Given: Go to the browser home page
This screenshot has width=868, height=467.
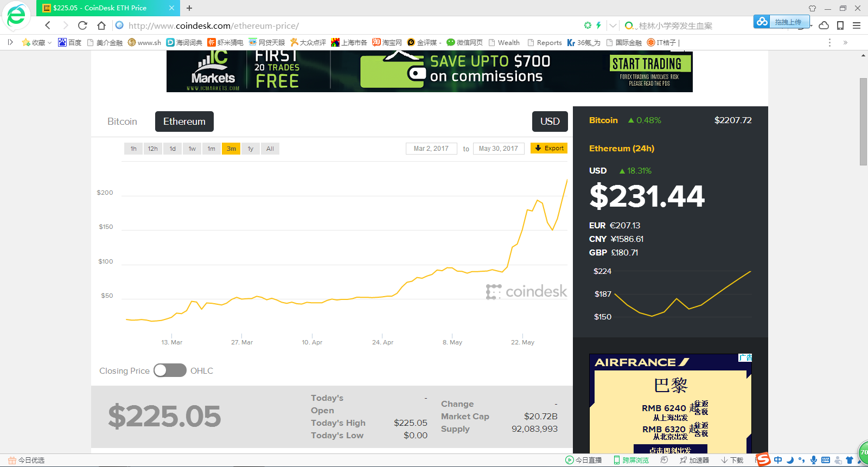Looking at the screenshot, I should pyautogui.click(x=101, y=25).
